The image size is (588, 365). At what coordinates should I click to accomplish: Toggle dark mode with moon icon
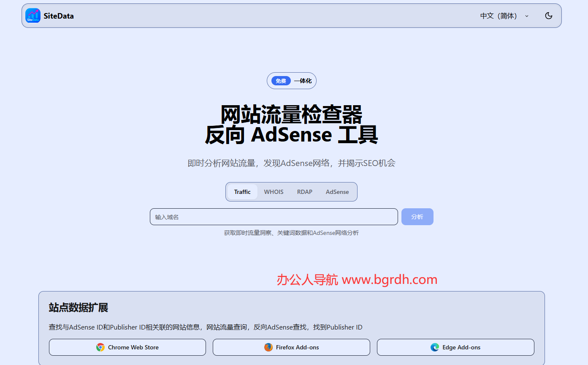pyautogui.click(x=548, y=16)
